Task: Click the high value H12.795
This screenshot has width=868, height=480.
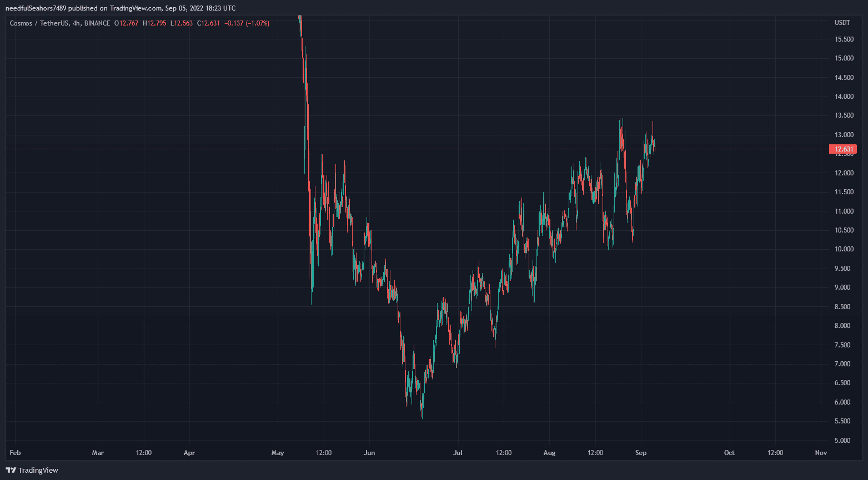Action: coord(154,23)
